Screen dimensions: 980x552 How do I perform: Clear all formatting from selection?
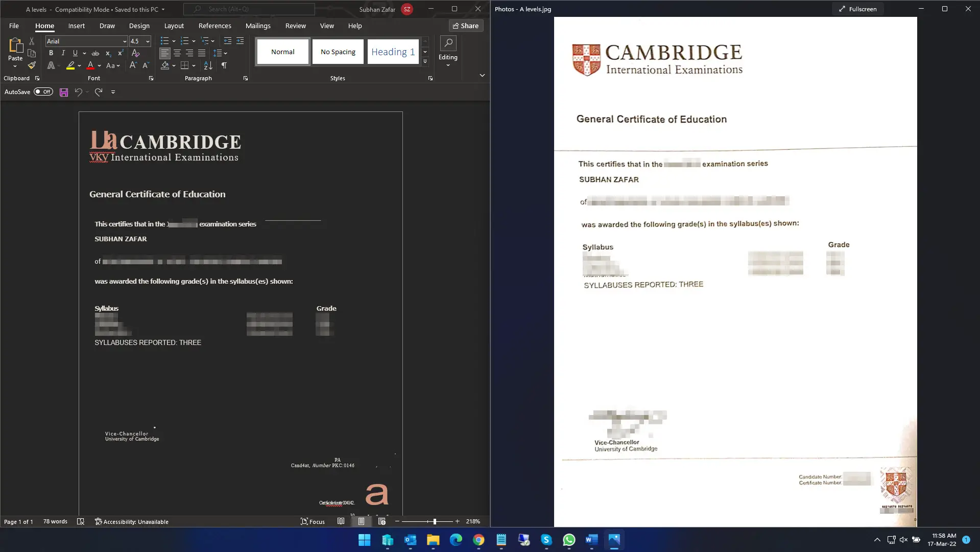[135, 53]
